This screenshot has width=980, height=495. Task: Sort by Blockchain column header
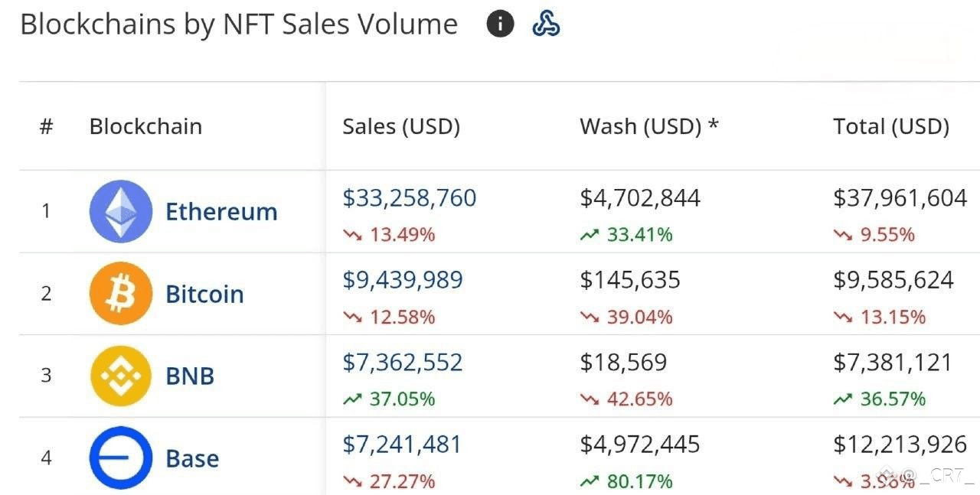pos(145,126)
